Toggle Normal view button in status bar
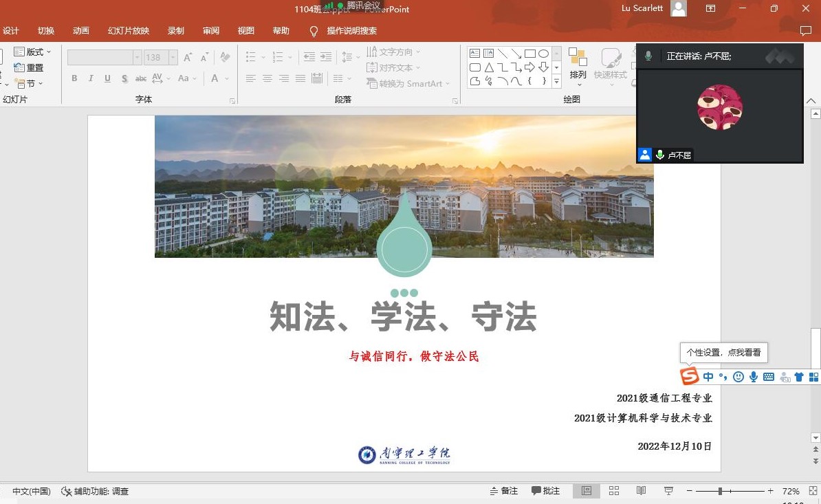The height and width of the screenshot is (504, 821). [587, 491]
